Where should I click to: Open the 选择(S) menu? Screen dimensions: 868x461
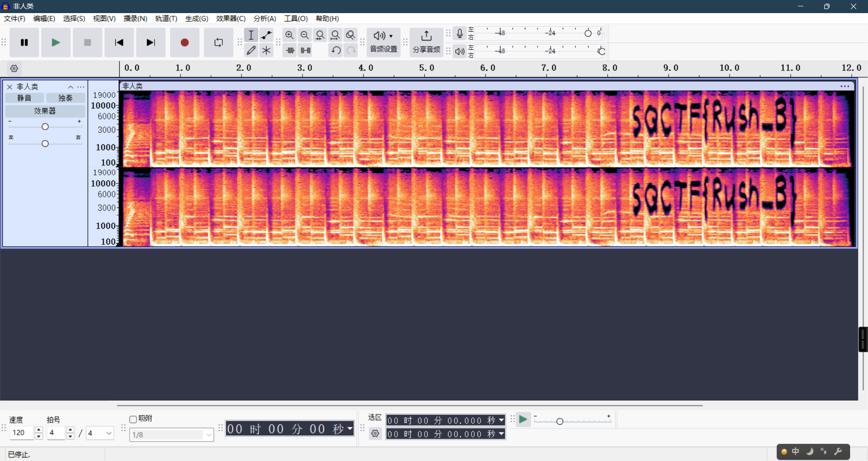point(74,19)
